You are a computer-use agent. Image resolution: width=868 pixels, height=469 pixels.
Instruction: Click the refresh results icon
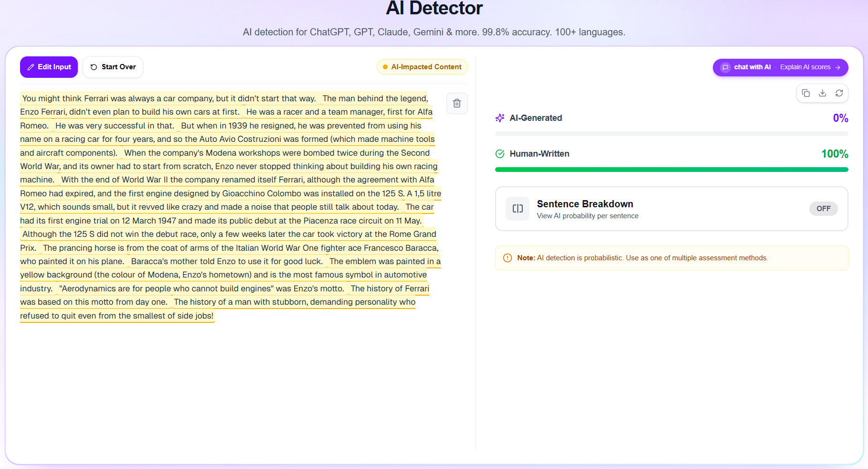839,93
